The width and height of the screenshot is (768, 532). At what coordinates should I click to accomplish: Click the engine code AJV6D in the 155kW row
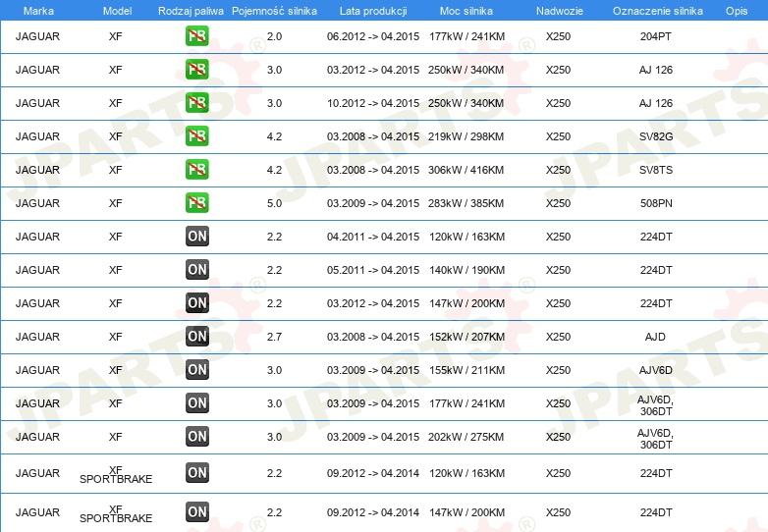pyautogui.click(x=655, y=370)
